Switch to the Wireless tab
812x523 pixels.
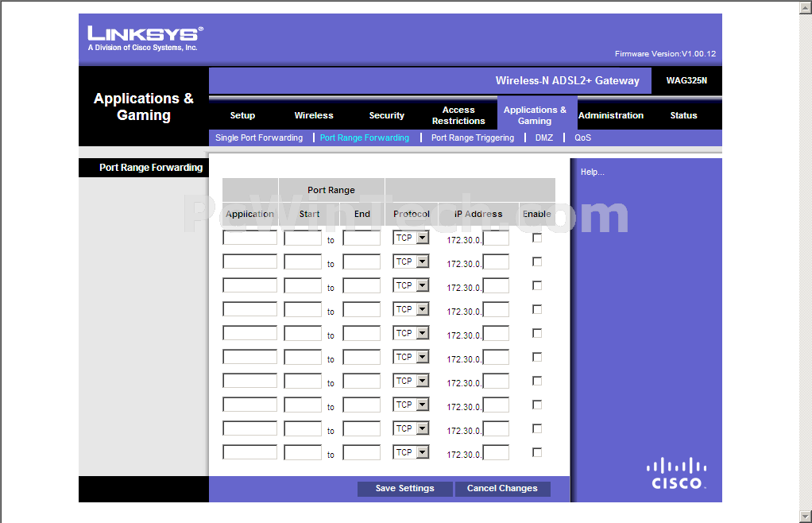(314, 115)
